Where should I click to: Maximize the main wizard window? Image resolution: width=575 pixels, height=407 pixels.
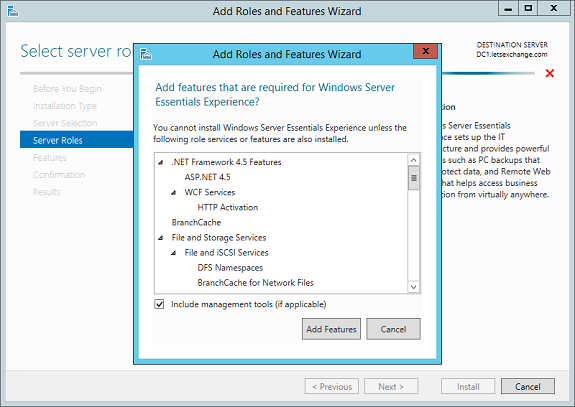coord(528,8)
